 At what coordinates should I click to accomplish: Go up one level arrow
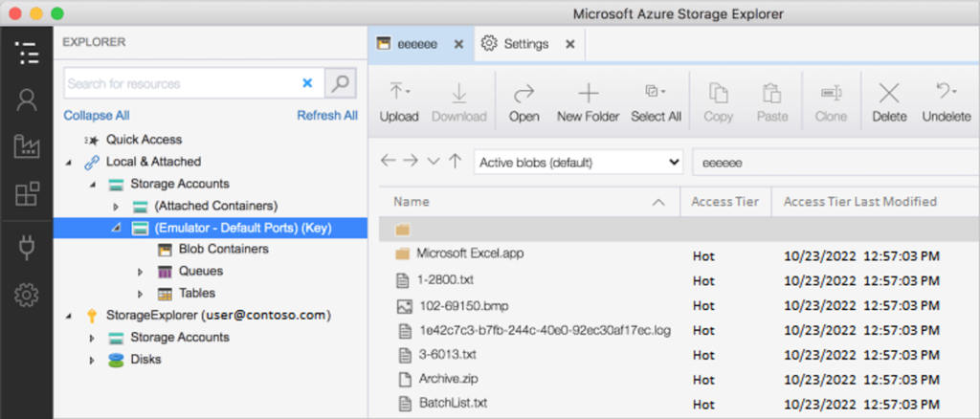pyautogui.click(x=455, y=161)
